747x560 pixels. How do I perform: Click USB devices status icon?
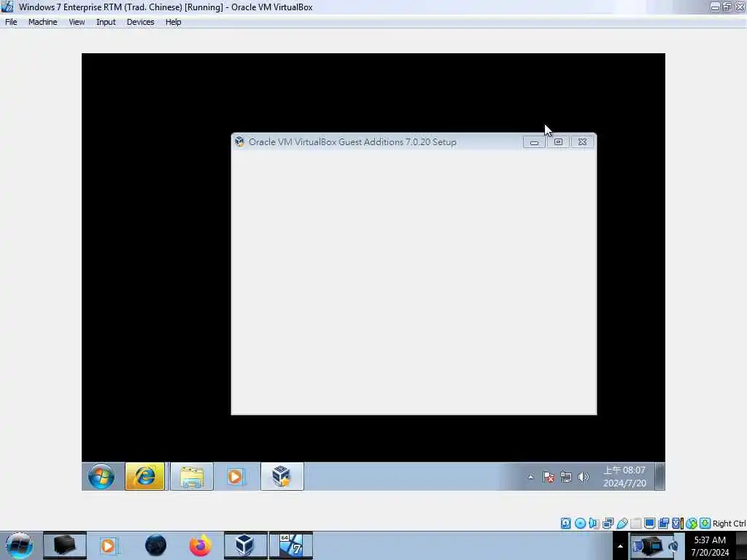click(622, 524)
